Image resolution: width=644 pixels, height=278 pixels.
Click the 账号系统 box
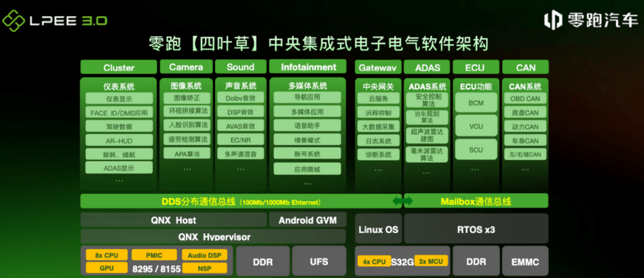[x=307, y=153]
